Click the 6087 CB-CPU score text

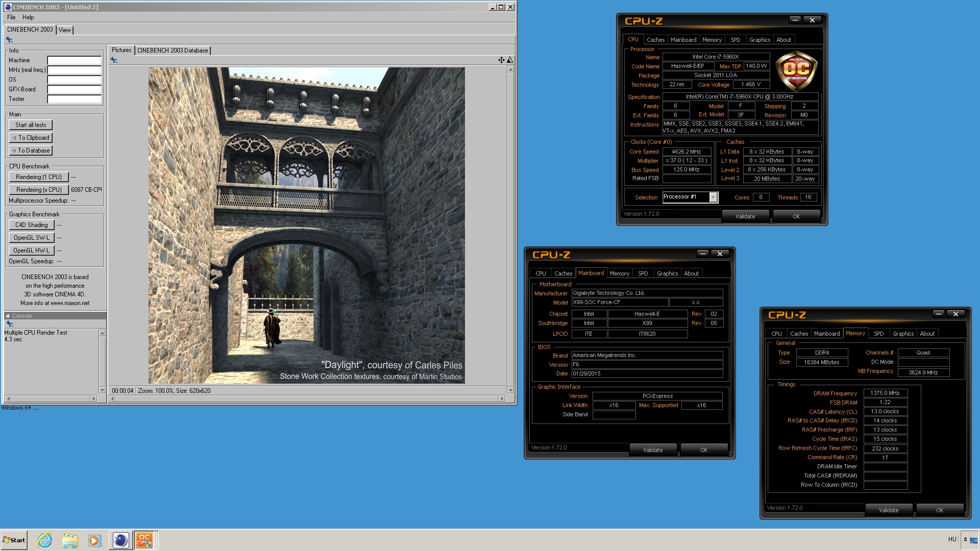(86, 190)
